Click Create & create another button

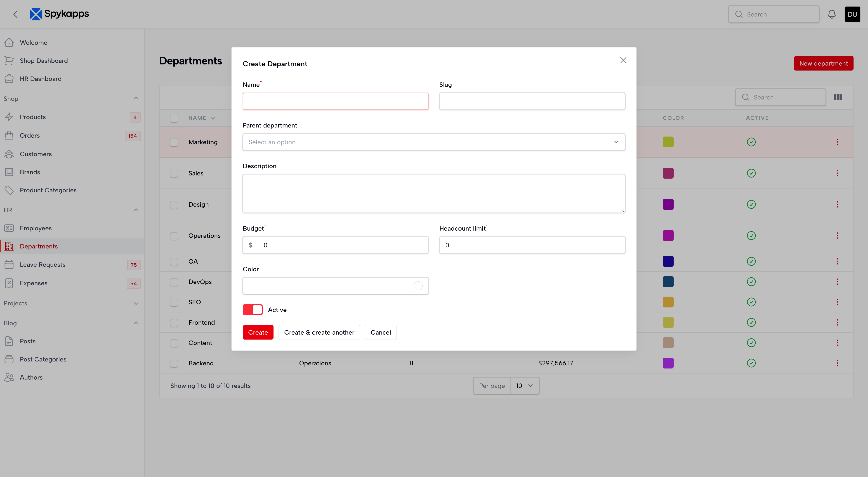coord(319,332)
